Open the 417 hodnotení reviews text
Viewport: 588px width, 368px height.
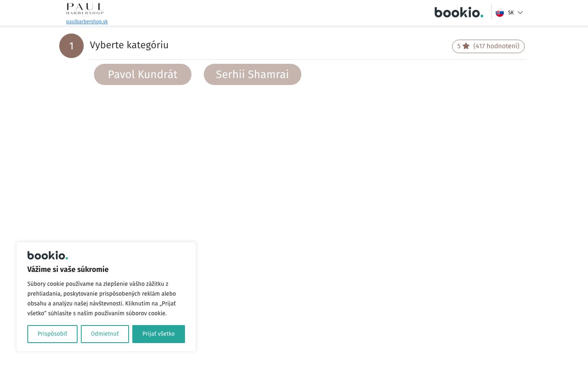496,46
